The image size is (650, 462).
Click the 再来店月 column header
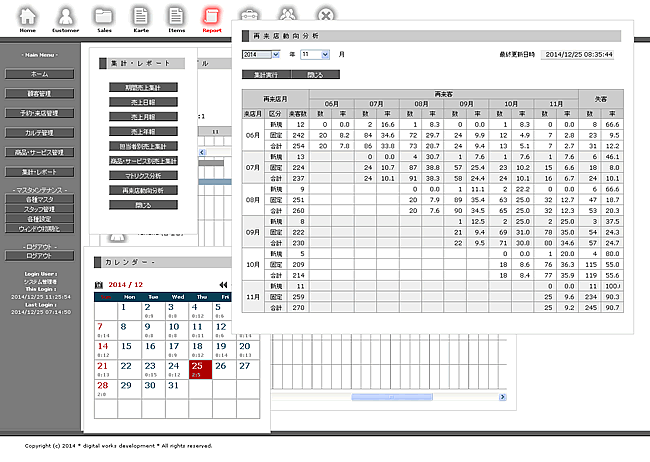coord(275,99)
